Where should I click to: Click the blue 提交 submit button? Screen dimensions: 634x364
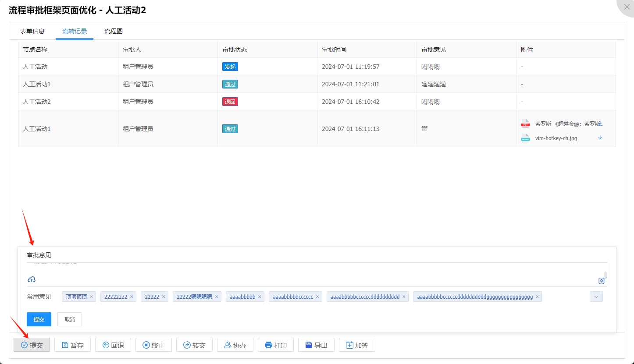point(39,319)
